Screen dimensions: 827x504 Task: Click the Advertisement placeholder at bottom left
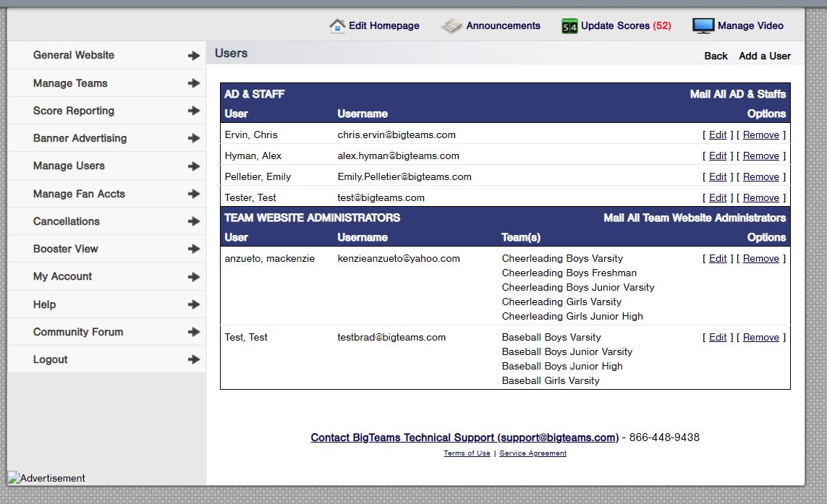pos(46,478)
